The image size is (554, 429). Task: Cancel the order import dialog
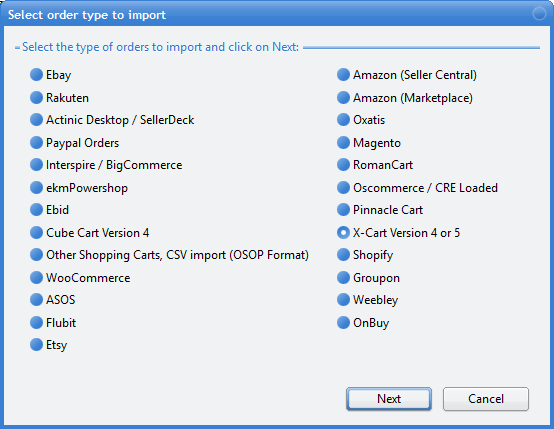click(x=486, y=399)
